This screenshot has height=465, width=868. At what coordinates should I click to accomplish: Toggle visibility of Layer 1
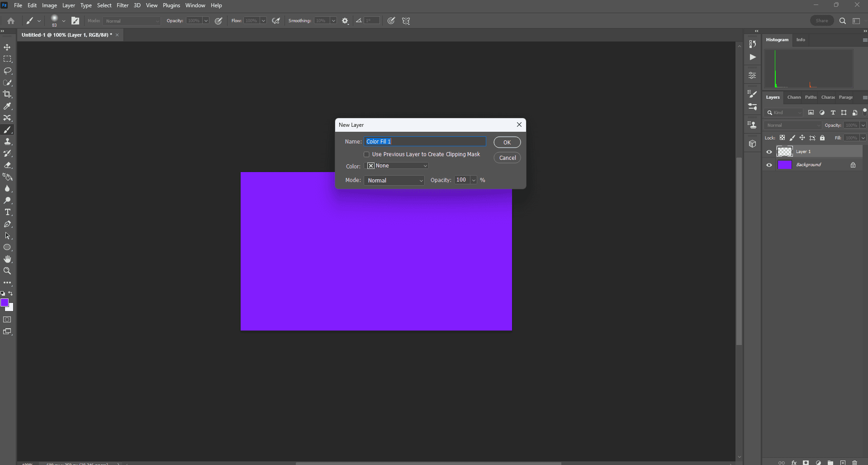(x=769, y=152)
